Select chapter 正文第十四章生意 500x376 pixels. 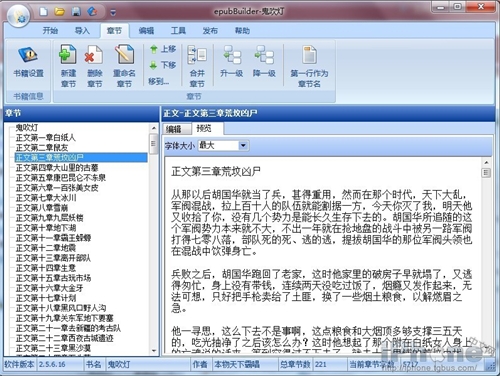pos(46,268)
